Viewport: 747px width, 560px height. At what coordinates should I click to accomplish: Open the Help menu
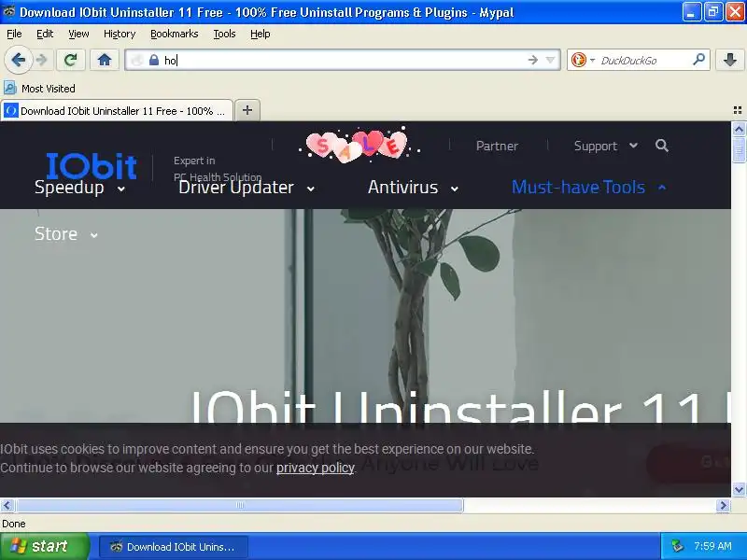pos(261,34)
